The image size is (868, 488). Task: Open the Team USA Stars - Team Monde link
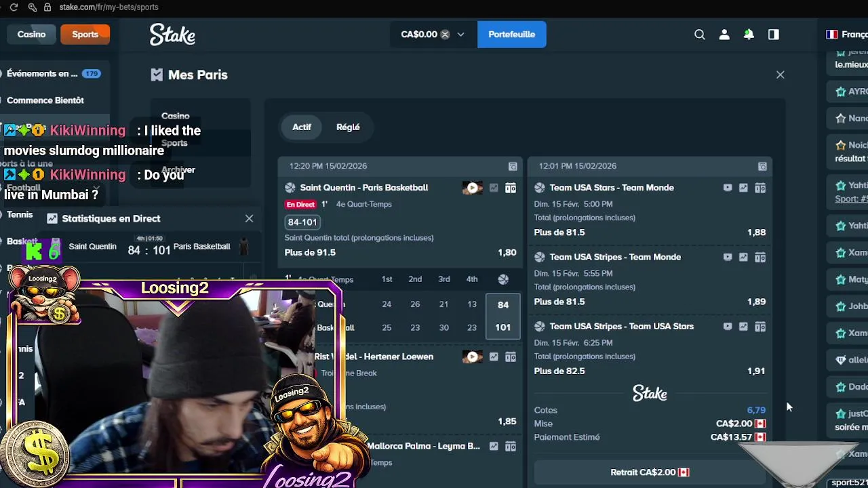tap(612, 188)
